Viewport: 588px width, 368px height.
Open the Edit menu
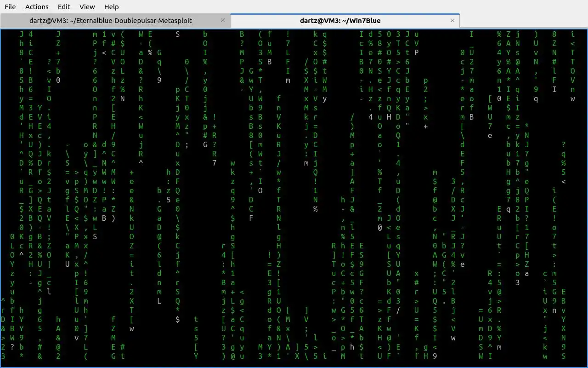pyautogui.click(x=64, y=7)
